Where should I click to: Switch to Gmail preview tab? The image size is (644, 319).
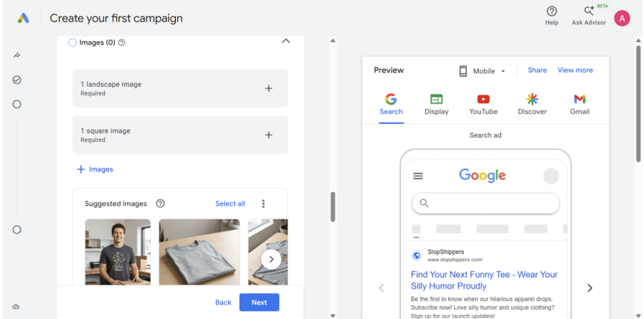[579, 104]
